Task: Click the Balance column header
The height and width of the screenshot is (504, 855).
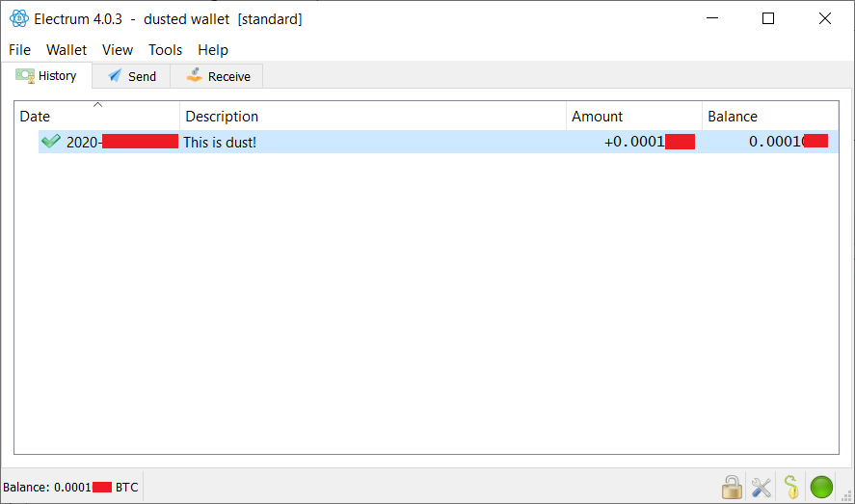Action: (x=770, y=116)
